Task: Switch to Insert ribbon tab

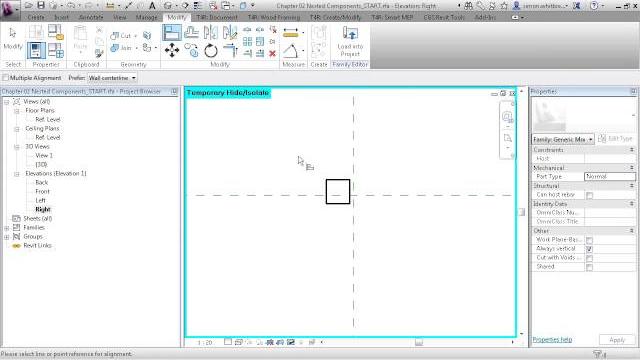Action: pyautogui.click(x=62, y=18)
